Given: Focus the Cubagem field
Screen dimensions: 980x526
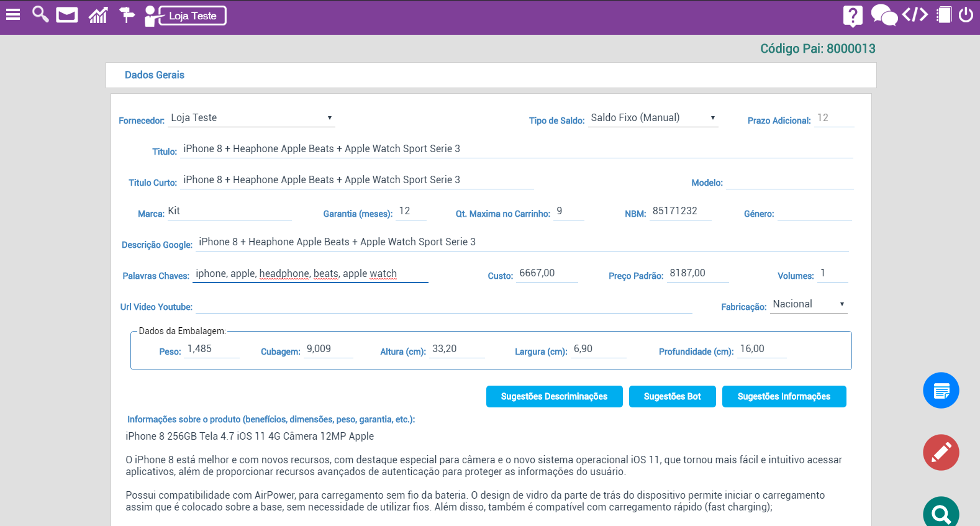Looking at the screenshot, I should (329, 349).
